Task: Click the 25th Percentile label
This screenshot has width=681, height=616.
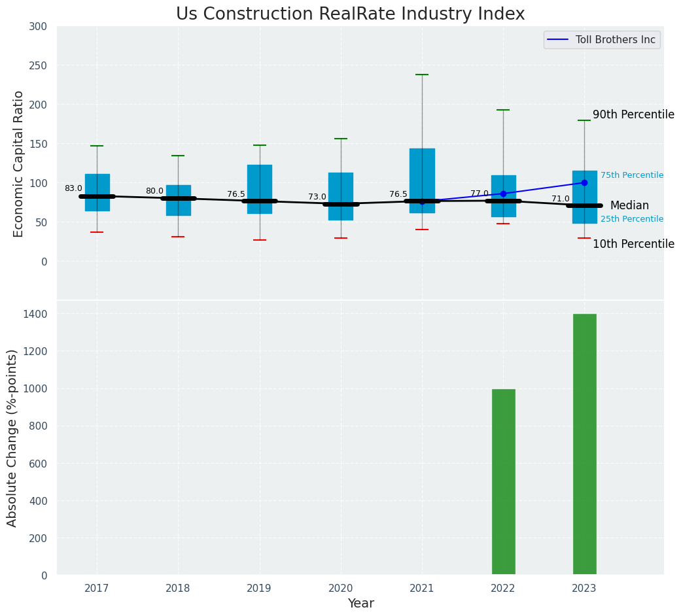Action: (631, 219)
